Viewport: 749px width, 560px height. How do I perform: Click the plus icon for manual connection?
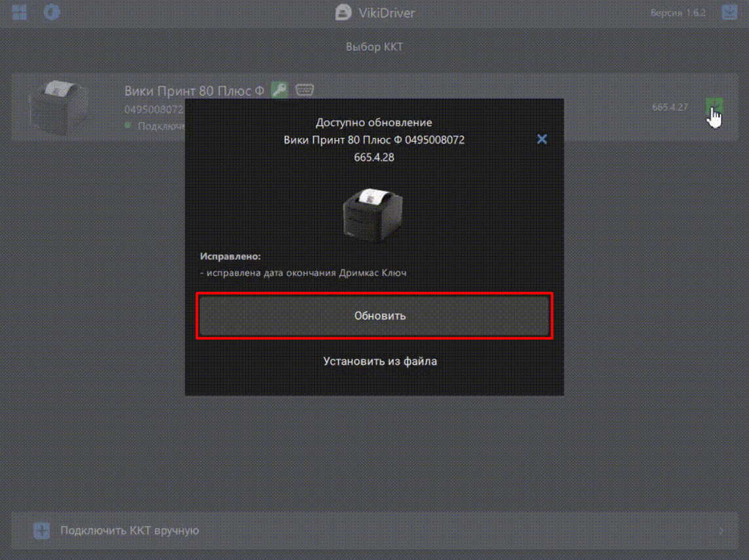tap(41, 531)
